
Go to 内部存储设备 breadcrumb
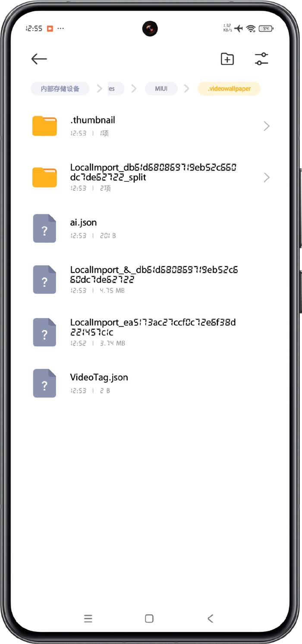(60, 89)
